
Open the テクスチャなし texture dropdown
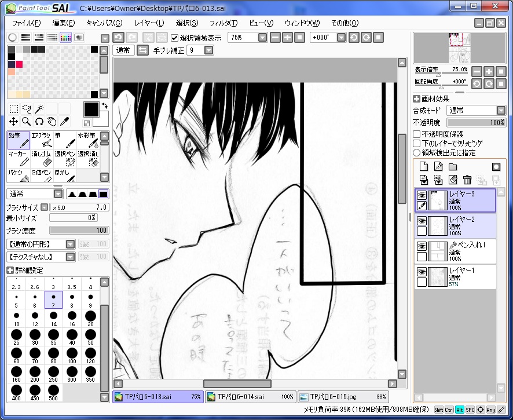click(71, 257)
